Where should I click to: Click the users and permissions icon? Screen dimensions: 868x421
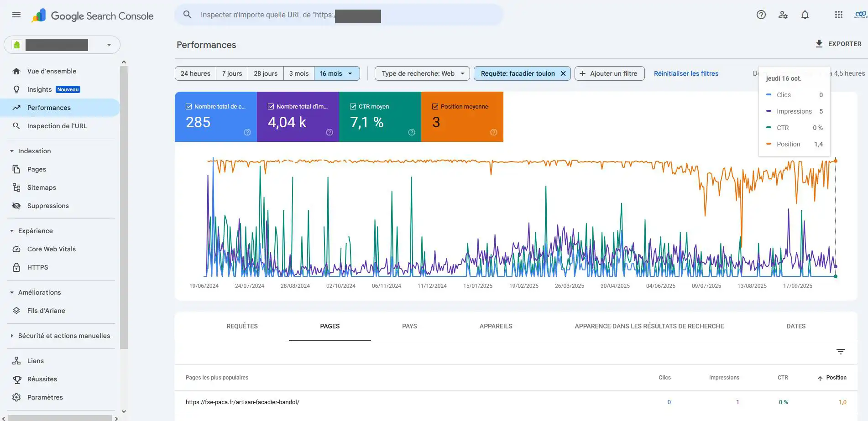[x=783, y=15]
